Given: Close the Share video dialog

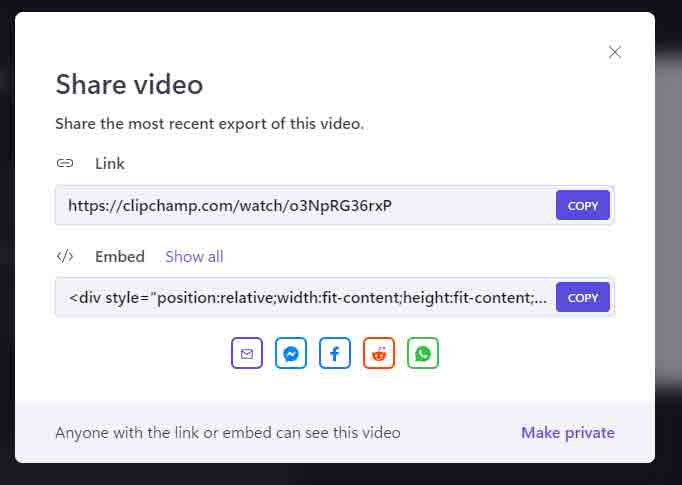Looking at the screenshot, I should [615, 52].
